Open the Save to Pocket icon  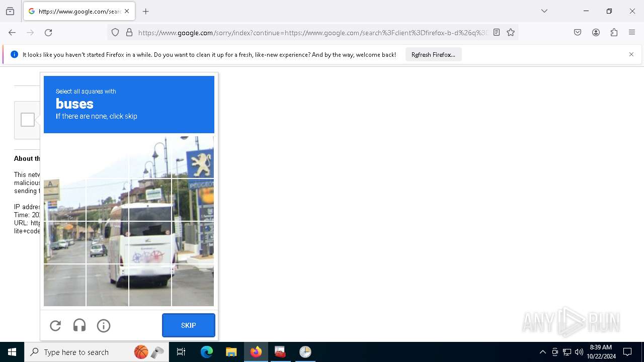[x=578, y=32]
